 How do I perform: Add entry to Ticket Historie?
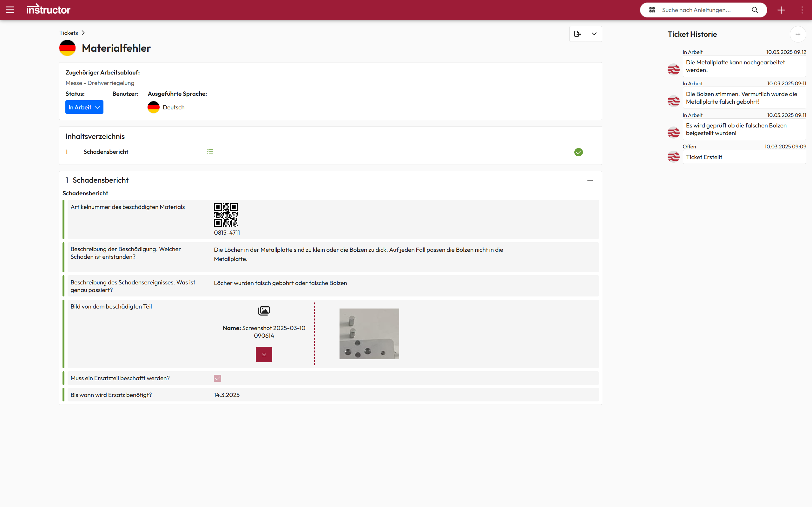click(798, 34)
